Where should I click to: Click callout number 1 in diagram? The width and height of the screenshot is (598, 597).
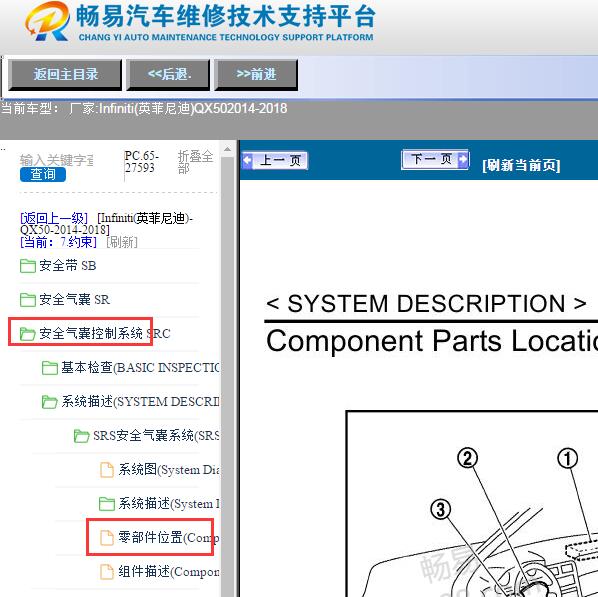[567, 459]
